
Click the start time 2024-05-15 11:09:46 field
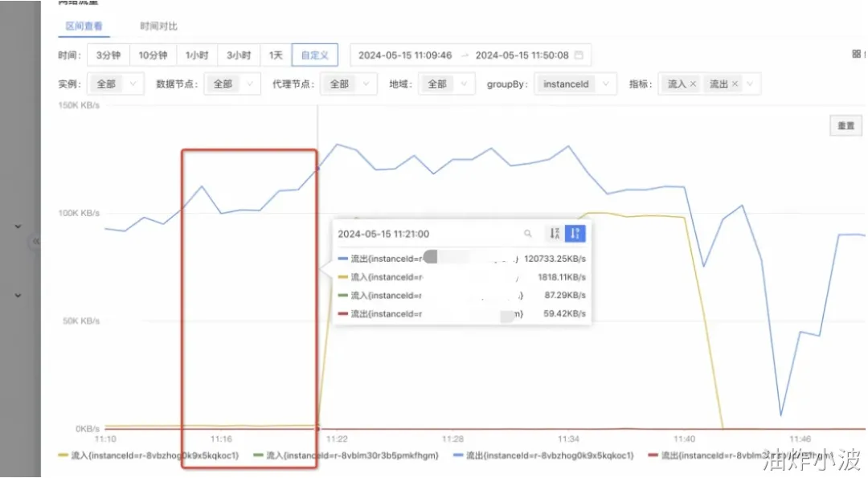tap(404, 55)
